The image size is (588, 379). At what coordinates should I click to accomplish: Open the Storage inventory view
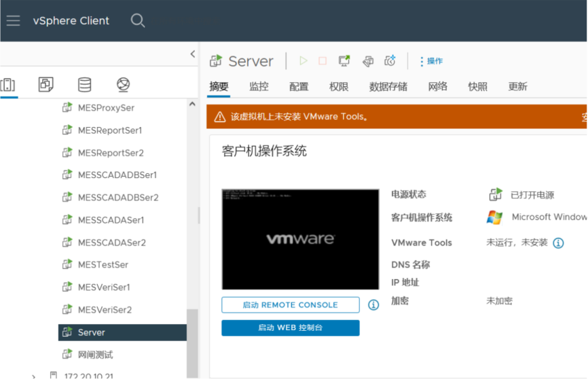(x=84, y=85)
